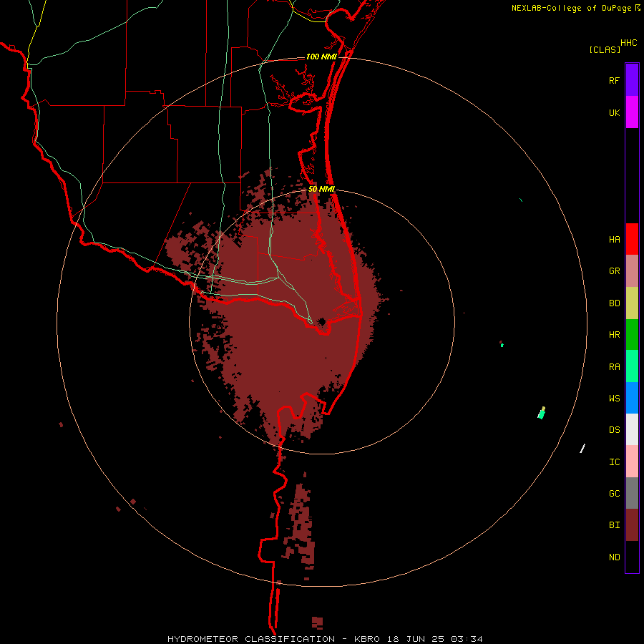Click the '03:34' timestamp

pos(467,639)
